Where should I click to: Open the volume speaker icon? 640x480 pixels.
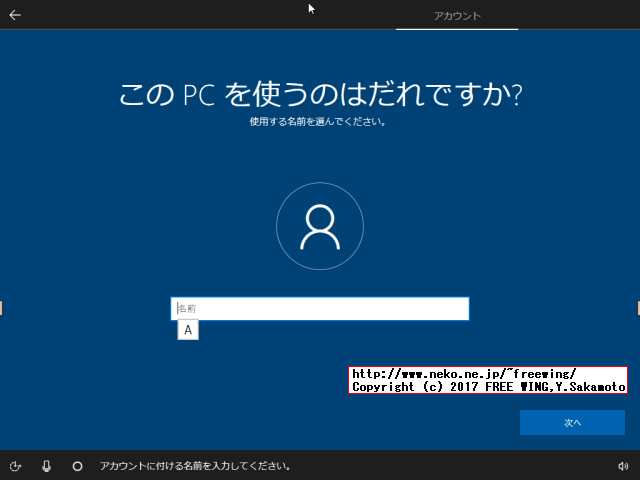coord(623,466)
